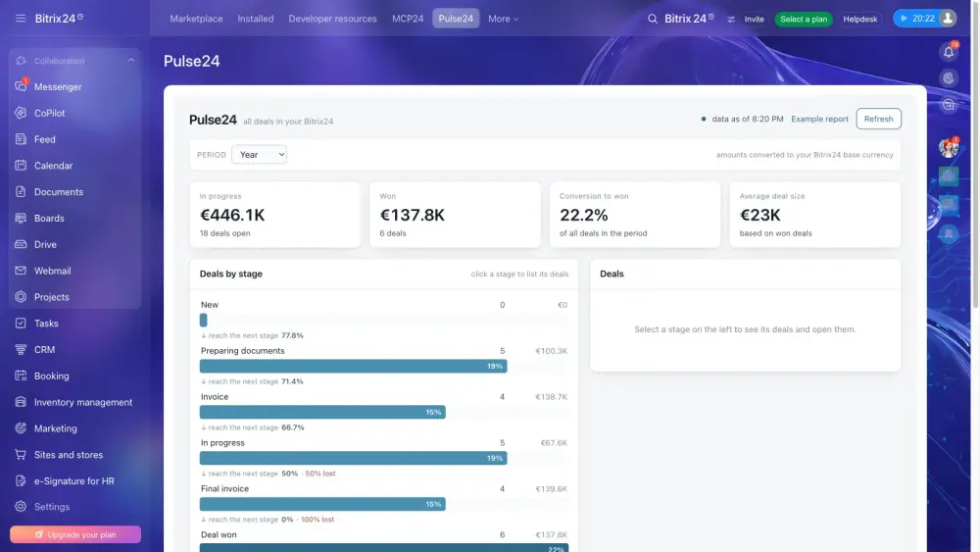Click e-Signature for HR icon
The width and height of the screenshot is (980, 552).
coord(21,480)
